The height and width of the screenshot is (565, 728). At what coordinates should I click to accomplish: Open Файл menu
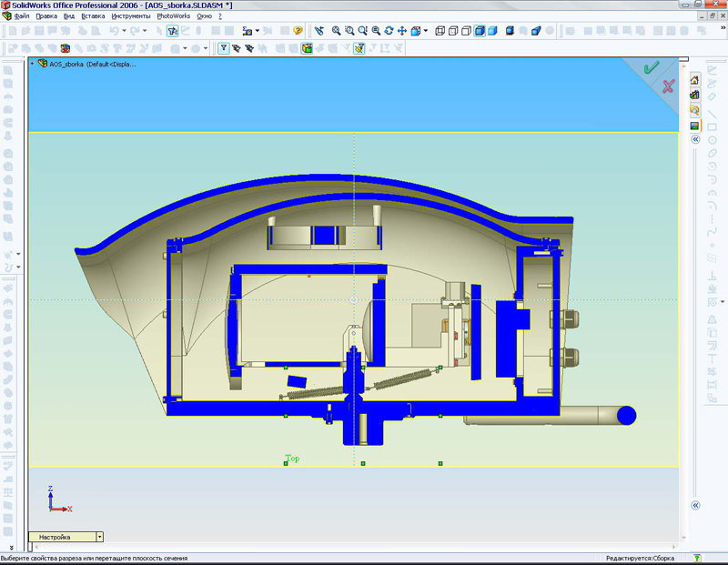(22, 15)
